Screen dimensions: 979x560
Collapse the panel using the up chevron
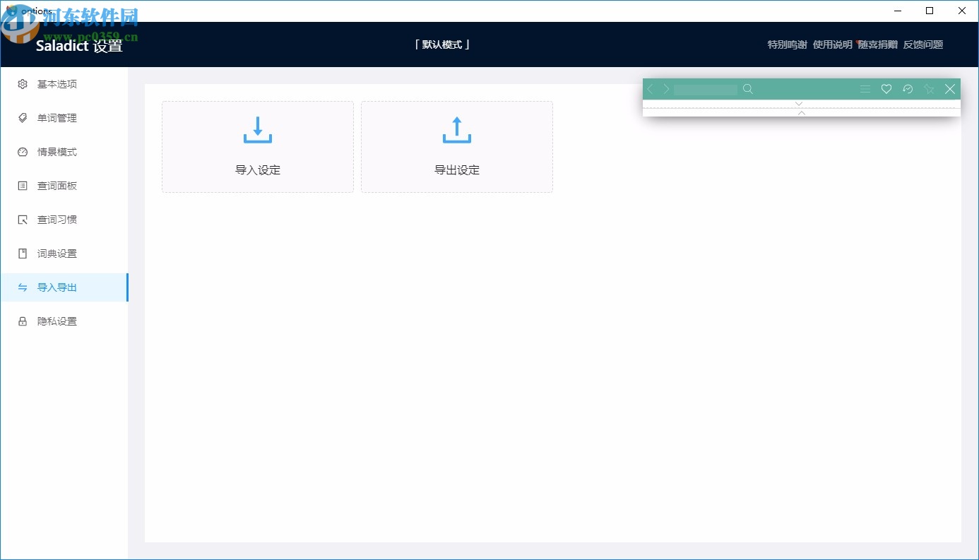(802, 112)
